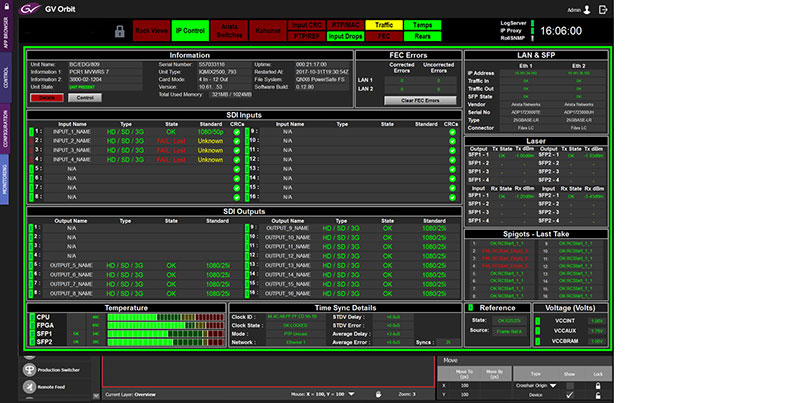Click the Production Switcher icon

(27, 368)
